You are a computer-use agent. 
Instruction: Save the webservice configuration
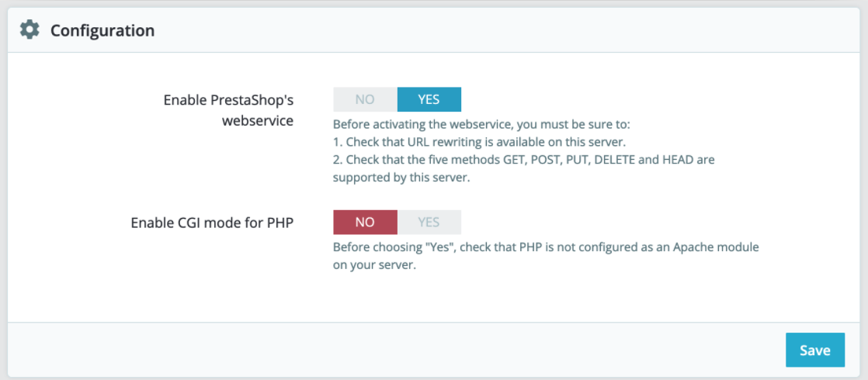click(x=814, y=350)
